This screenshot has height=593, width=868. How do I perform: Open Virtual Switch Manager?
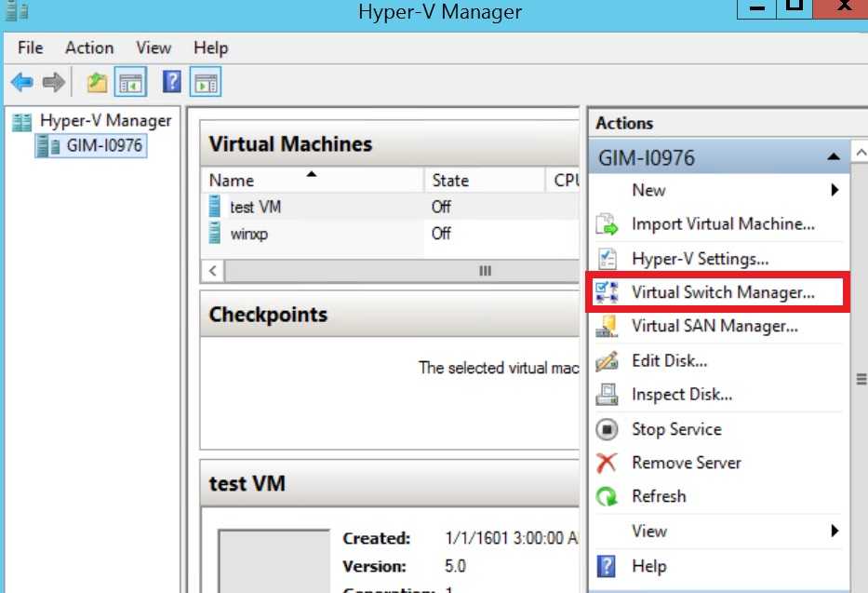[x=722, y=292]
